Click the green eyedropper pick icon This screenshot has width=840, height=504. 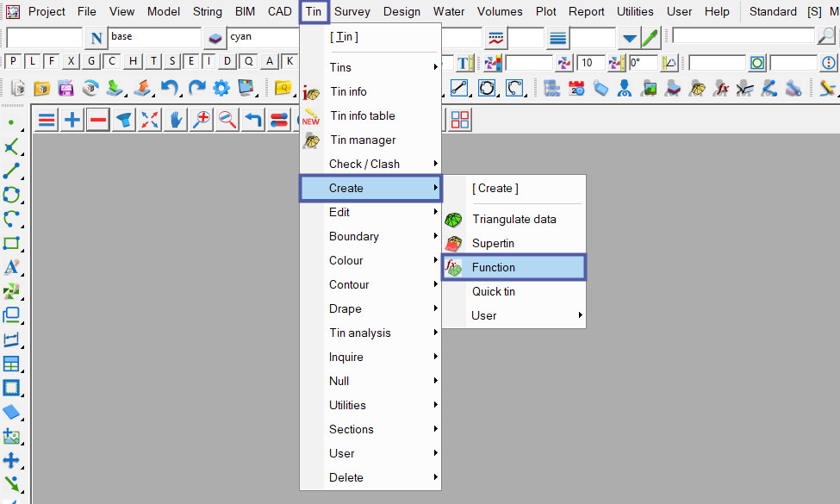tap(650, 38)
